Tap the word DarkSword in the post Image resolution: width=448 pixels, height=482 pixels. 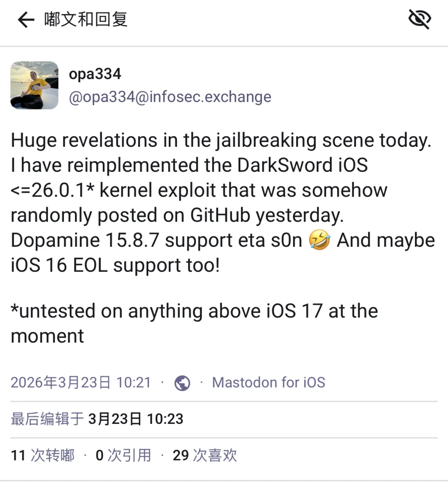point(285,165)
